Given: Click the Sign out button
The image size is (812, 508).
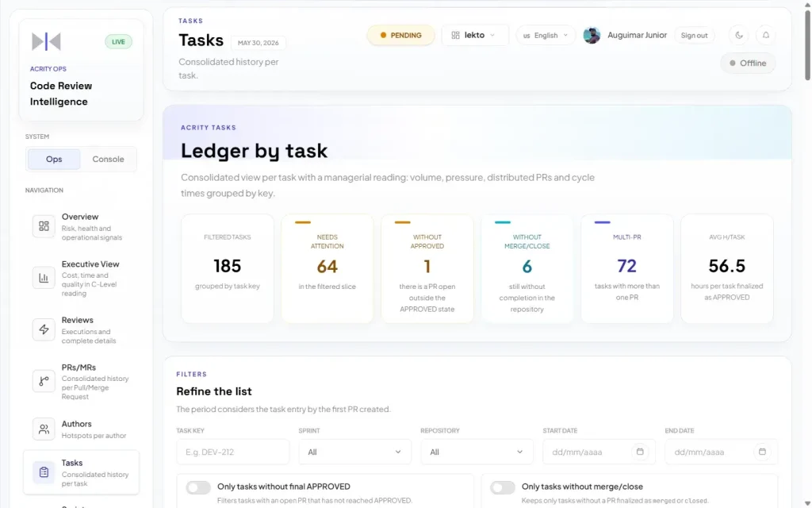Looking at the screenshot, I should 694,35.
